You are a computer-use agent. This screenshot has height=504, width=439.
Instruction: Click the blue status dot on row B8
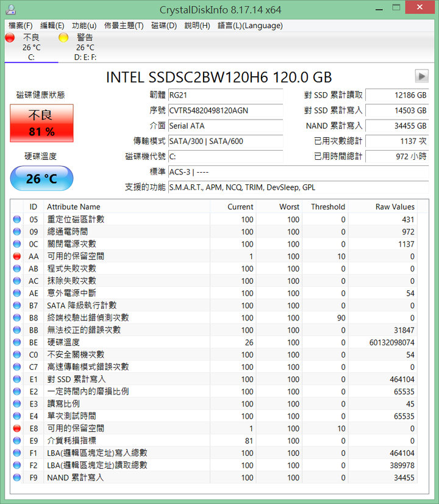[17, 317]
